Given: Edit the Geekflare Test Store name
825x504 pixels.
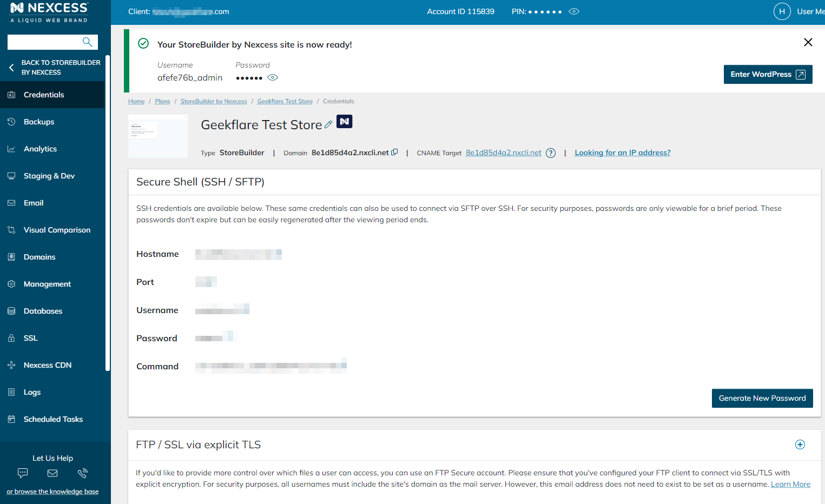Looking at the screenshot, I should pos(328,124).
